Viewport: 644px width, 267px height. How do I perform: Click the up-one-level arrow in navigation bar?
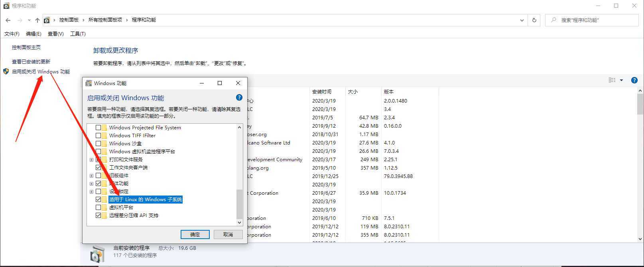pos(37,20)
